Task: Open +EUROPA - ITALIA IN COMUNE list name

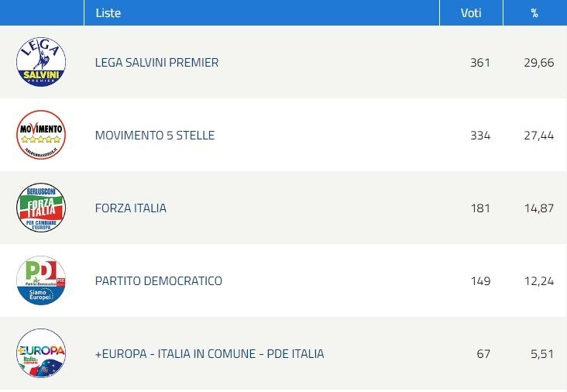Action: (x=209, y=354)
